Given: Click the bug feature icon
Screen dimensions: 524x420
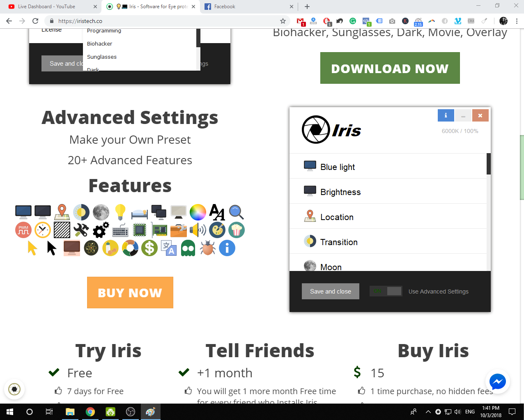Looking at the screenshot, I should point(207,248).
